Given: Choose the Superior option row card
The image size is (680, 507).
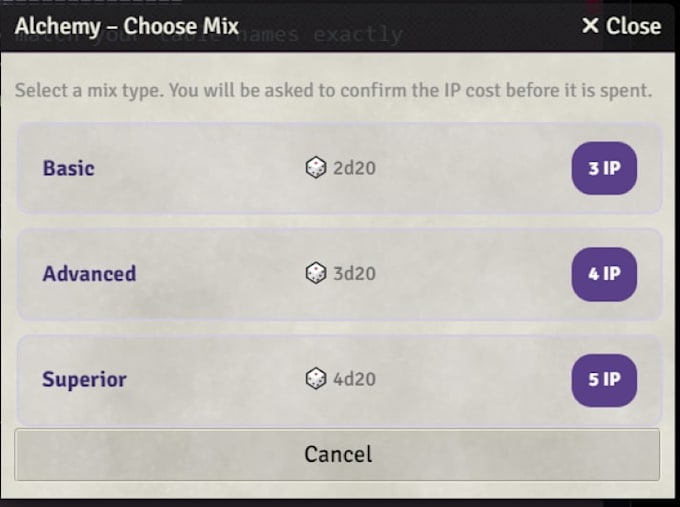Looking at the screenshot, I should (340, 380).
